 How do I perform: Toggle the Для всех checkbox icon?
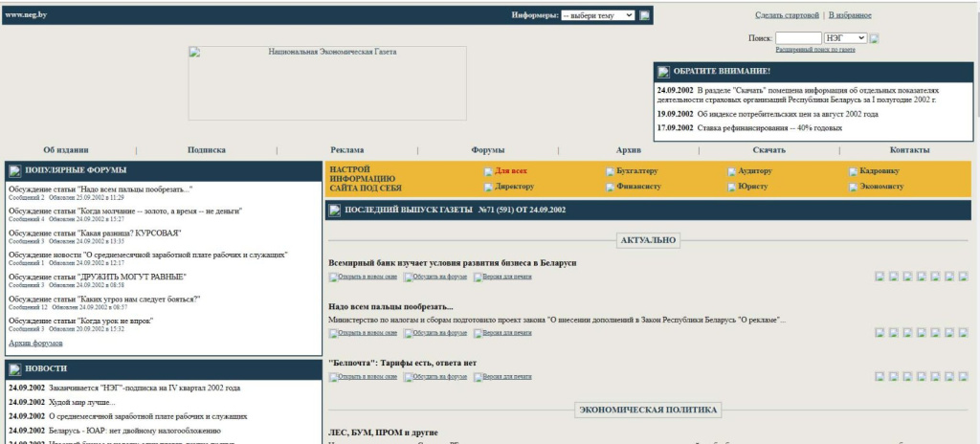tap(488, 171)
